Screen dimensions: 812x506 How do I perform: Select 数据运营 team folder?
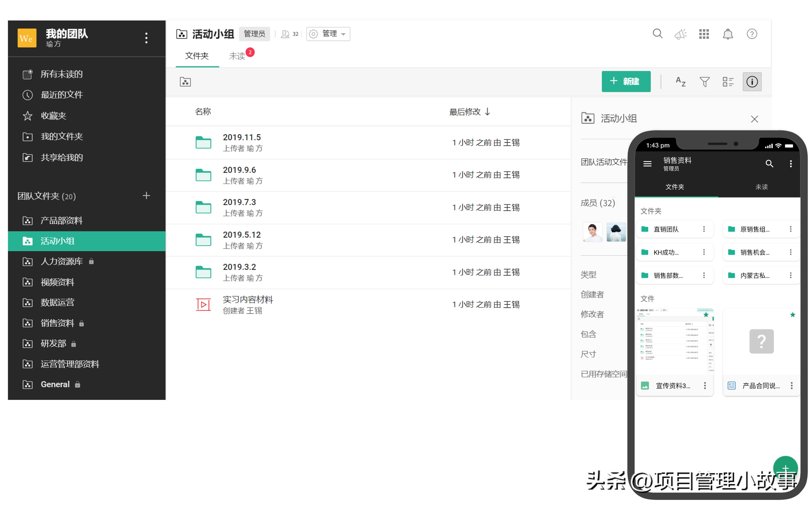pyautogui.click(x=87, y=302)
